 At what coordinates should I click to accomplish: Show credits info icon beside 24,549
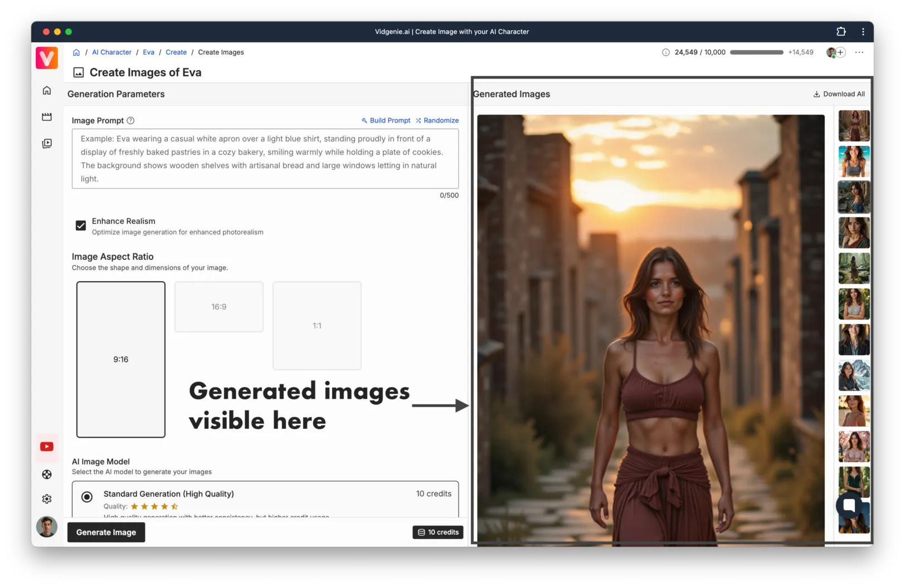tap(665, 52)
